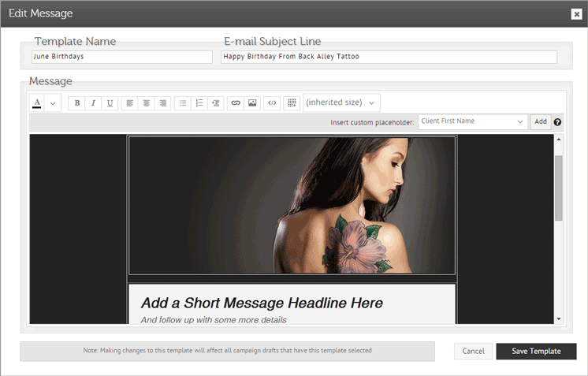Insert an unordered bullet list

pyautogui.click(x=182, y=103)
